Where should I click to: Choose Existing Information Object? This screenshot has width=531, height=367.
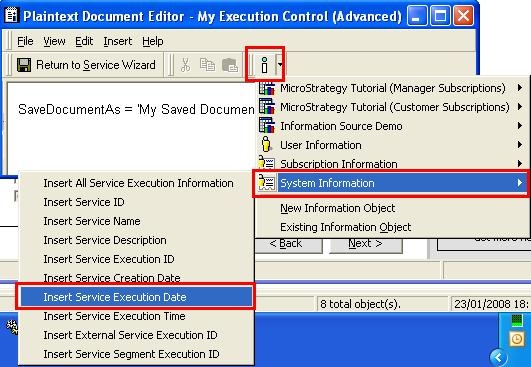pos(345,227)
